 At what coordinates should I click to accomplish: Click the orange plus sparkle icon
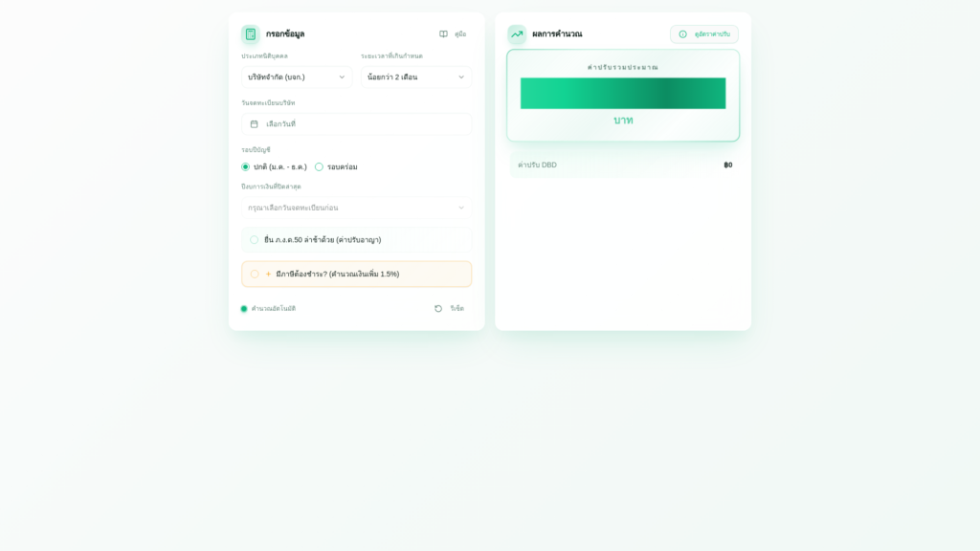click(268, 275)
